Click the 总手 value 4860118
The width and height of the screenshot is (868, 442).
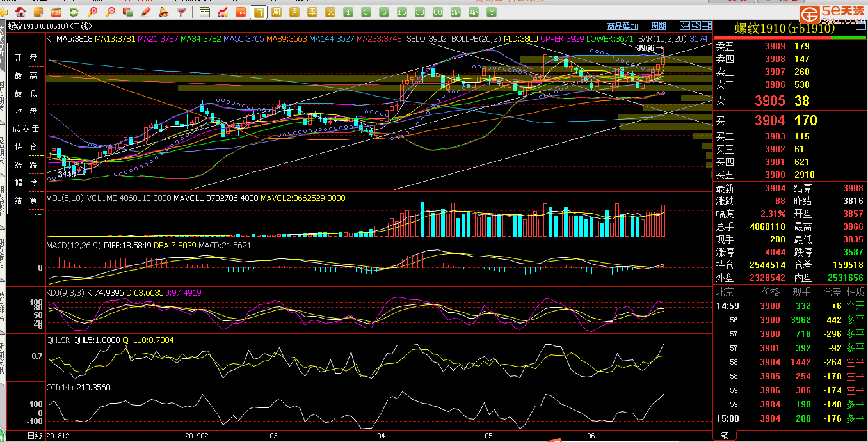tap(767, 226)
